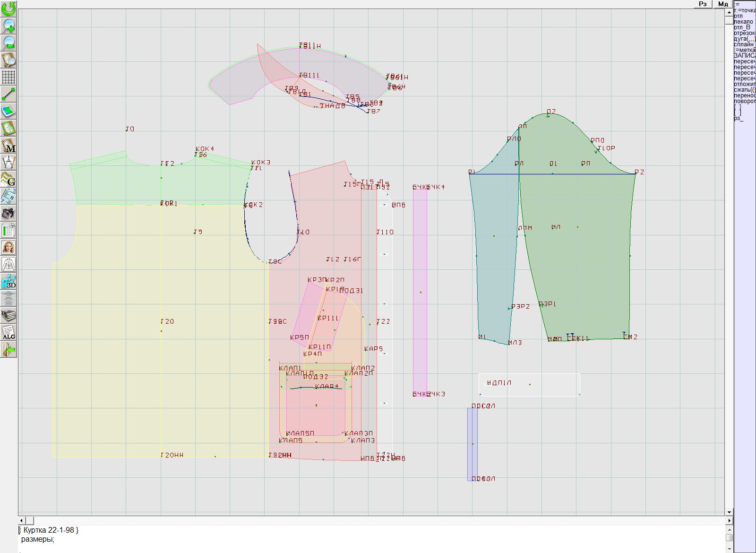756x553 pixels.
Task: Select the compass divider tool icon
Action: 9,163
